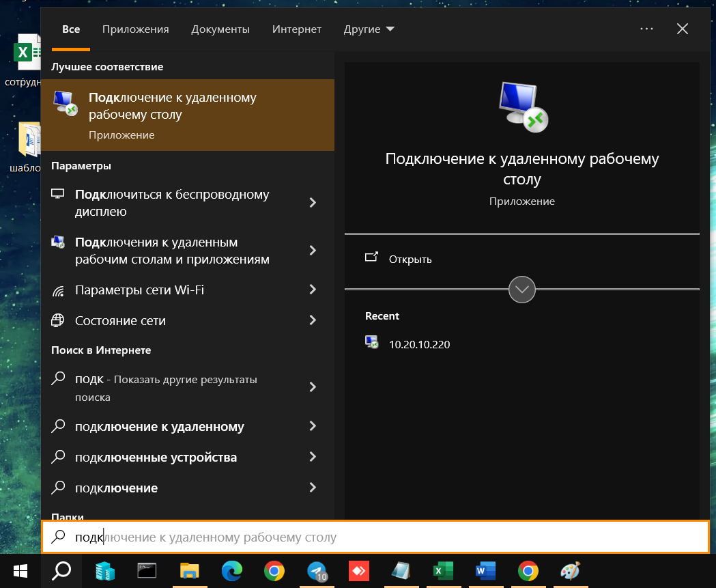Open recent connection 10.20.10.220

pyautogui.click(x=419, y=344)
